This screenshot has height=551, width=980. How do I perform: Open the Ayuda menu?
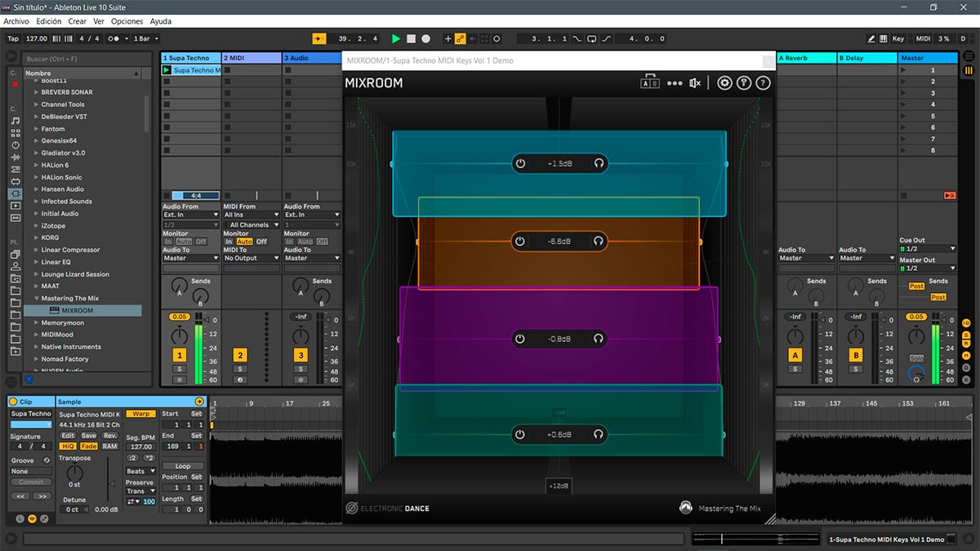point(161,21)
